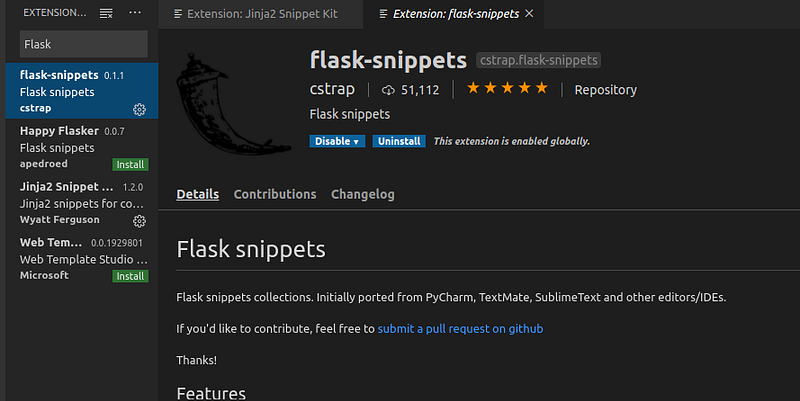The height and width of the screenshot is (401, 800).
Task: Close the flask-snippets extension tab
Action: pyautogui.click(x=529, y=14)
